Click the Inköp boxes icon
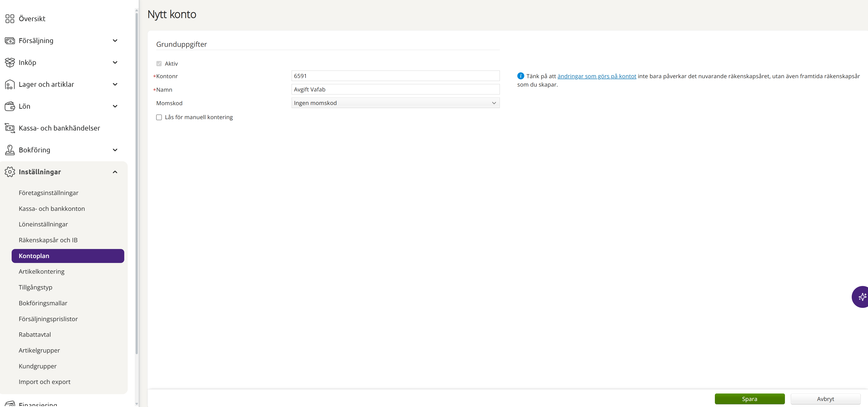The height and width of the screenshot is (407, 868). tap(10, 62)
